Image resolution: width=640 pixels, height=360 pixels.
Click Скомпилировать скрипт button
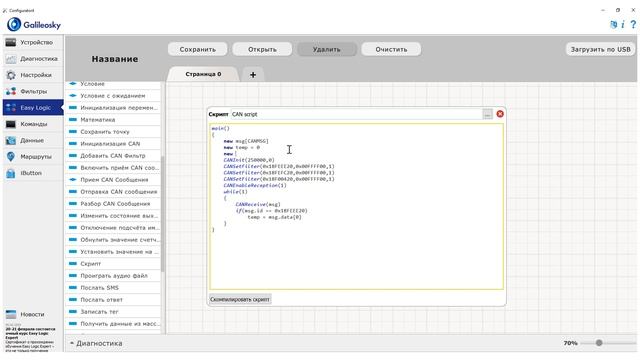[x=240, y=299]
